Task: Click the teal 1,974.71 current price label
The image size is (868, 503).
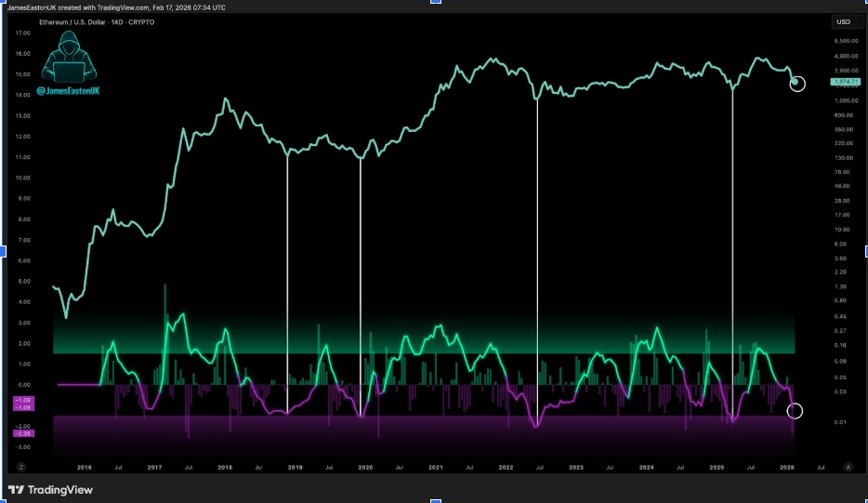Action: (x=846, y=82)
